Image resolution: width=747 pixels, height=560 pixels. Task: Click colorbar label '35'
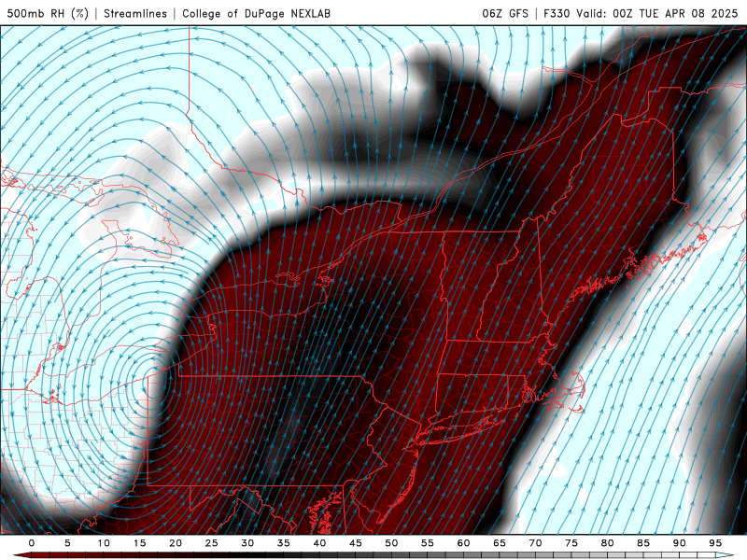point(284,543)
